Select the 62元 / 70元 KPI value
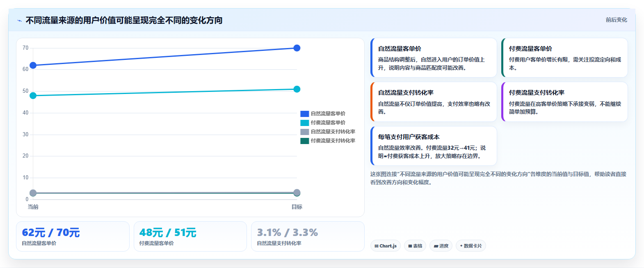The width and height of the screenshot is (644, 268). (x=51, y=233)
